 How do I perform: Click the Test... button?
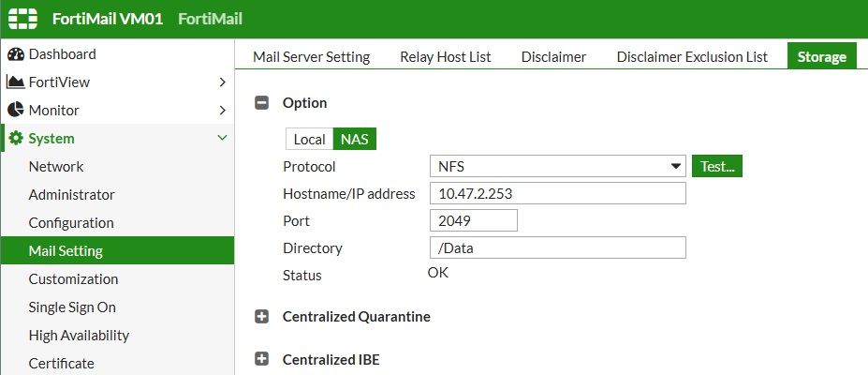(717, 167)
